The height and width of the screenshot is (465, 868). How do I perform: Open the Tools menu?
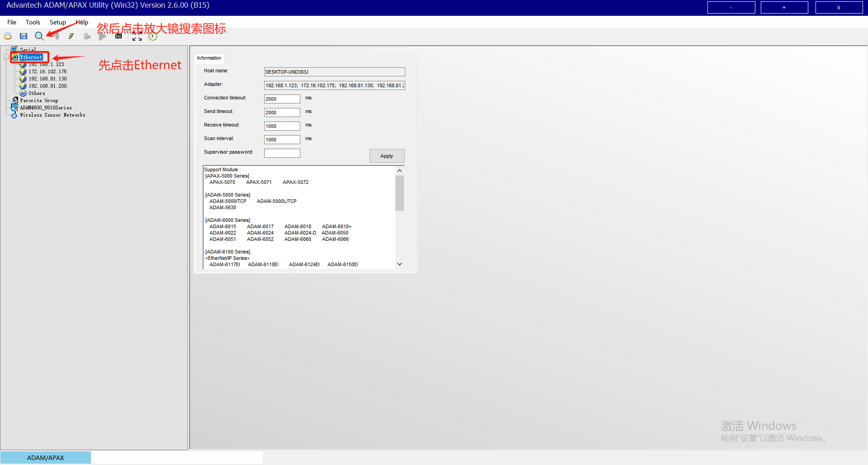(33, 22)
